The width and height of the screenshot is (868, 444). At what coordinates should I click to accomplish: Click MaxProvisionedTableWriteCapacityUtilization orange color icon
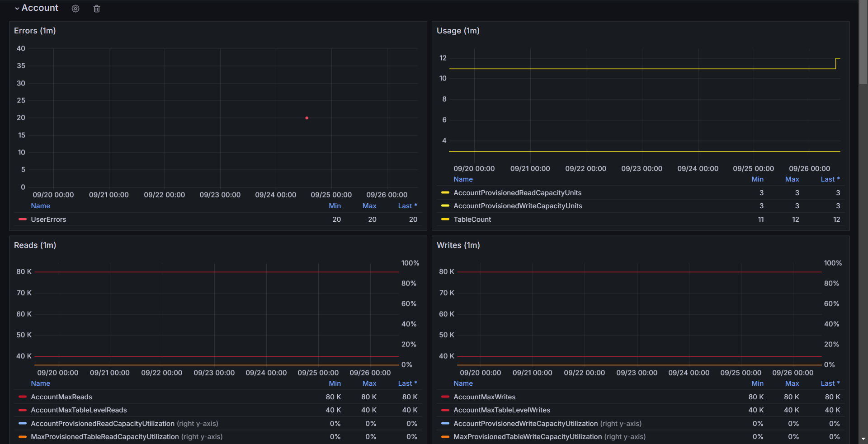click(445, 437)
